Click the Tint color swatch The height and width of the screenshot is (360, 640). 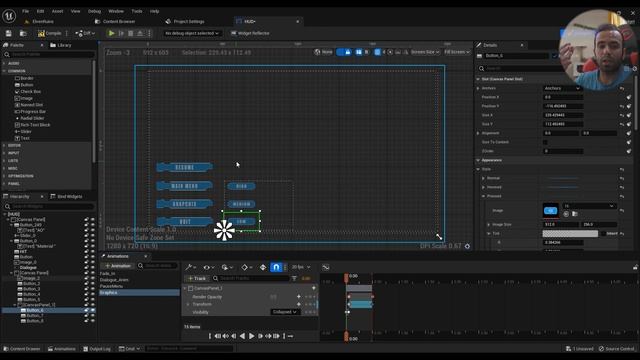pyautogui.click(x=570, y=233)
